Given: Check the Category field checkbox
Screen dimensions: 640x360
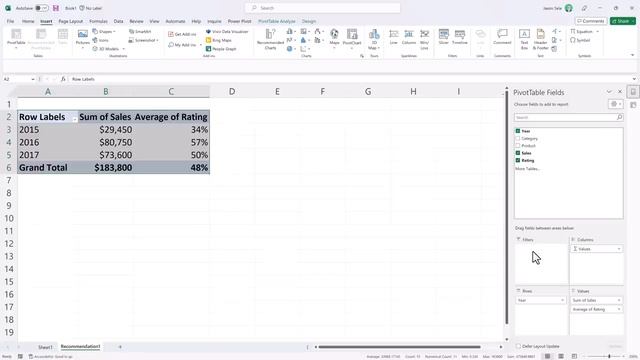Looking at the screenshot, I should tap(518, 138).
